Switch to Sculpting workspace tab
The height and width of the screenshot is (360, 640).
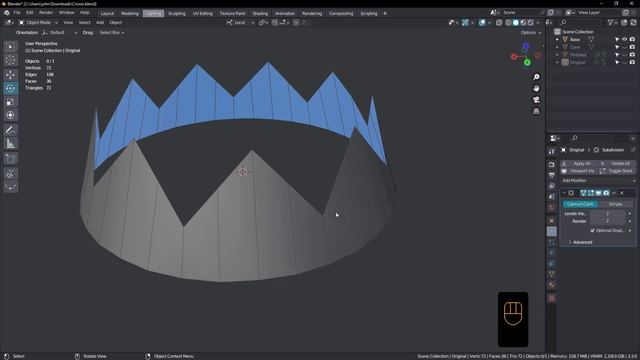tap(177, 13)
